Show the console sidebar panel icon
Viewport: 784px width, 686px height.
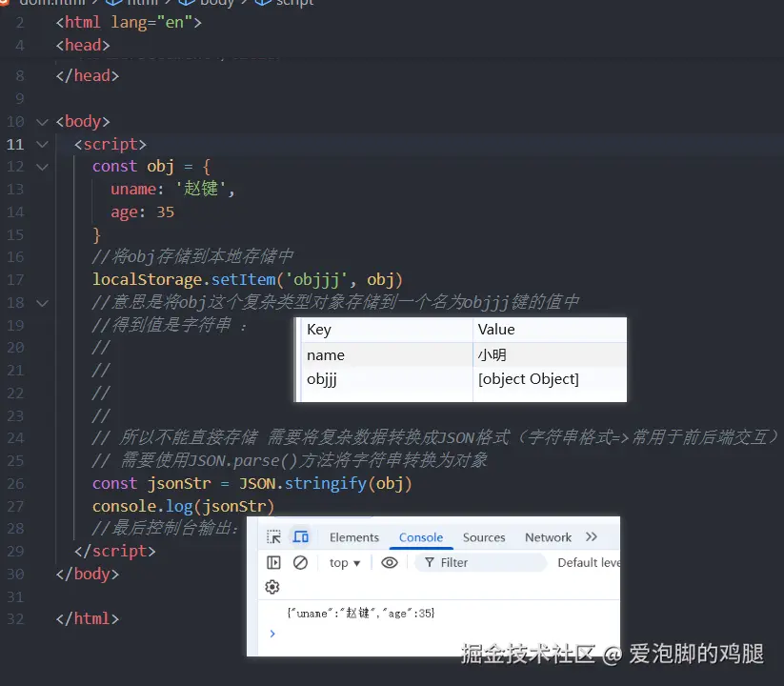pyautogui.click(x=273, y=562)
